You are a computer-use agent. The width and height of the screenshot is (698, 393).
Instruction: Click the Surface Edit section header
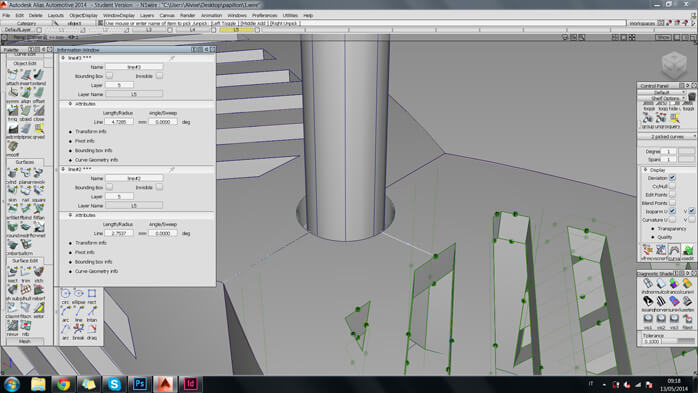coord(25,261)
